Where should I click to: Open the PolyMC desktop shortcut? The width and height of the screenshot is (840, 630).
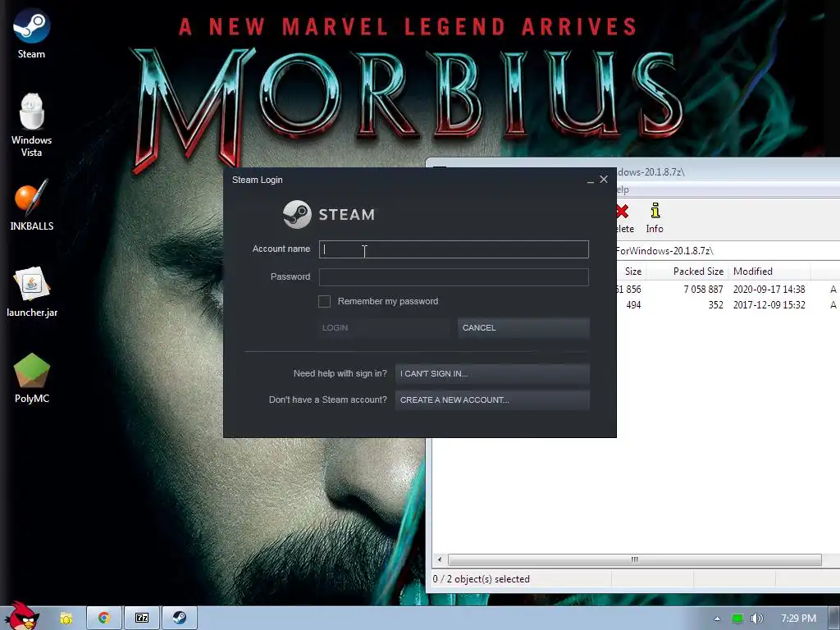click(32, 377)
